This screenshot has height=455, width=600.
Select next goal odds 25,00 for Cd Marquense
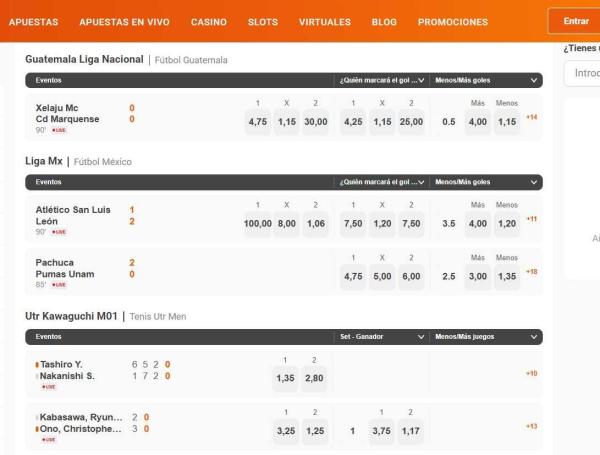point(411,122)
